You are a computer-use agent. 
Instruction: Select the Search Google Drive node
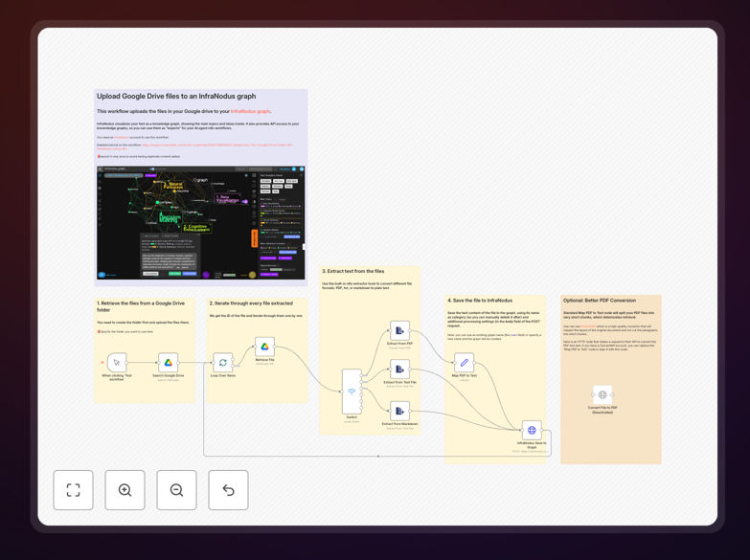(x=169, y=363)
